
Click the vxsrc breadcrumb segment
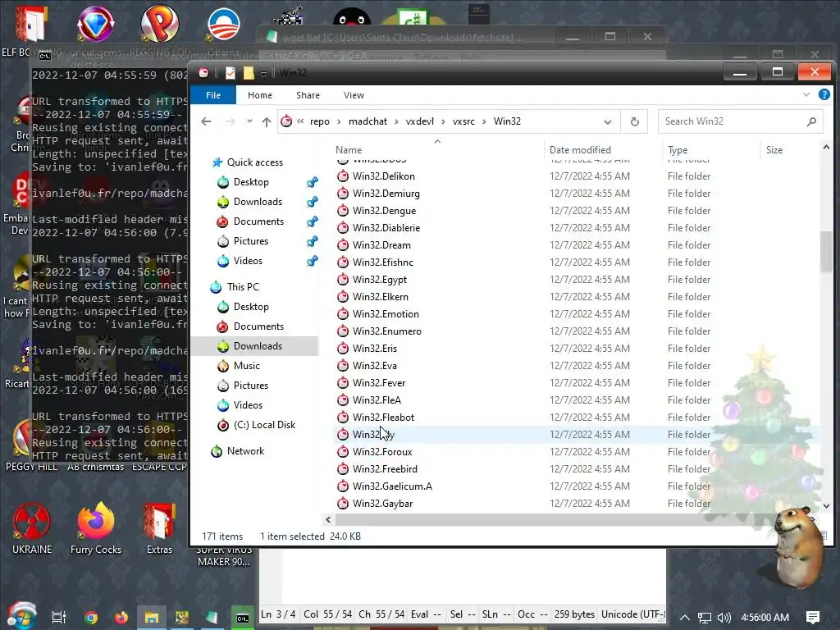463,121
